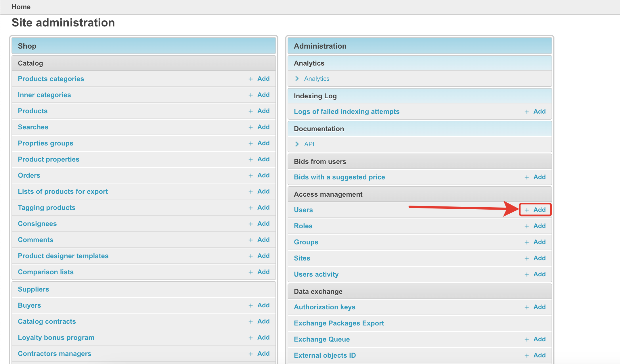Add a new Sites entry

pos(535,258)
